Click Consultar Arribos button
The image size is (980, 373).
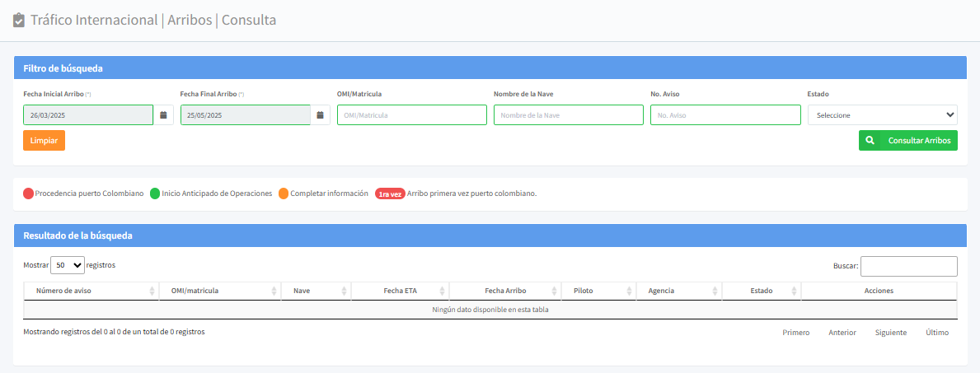pyautogui.click(x=919, y=141)
